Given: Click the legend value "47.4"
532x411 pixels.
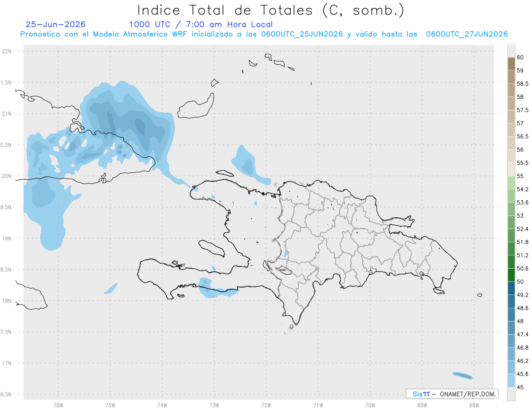Looking at the screenshot, I should tap(523, 334).
